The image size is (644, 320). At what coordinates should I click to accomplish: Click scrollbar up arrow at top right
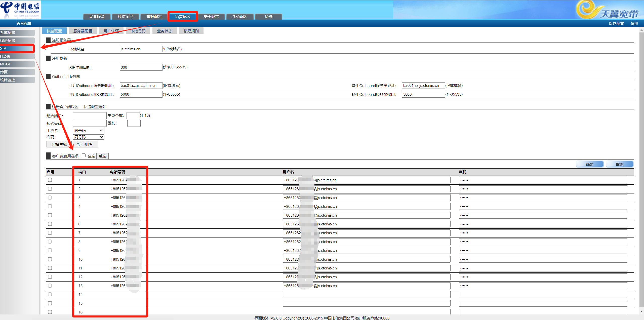click(x=641, y=30)
